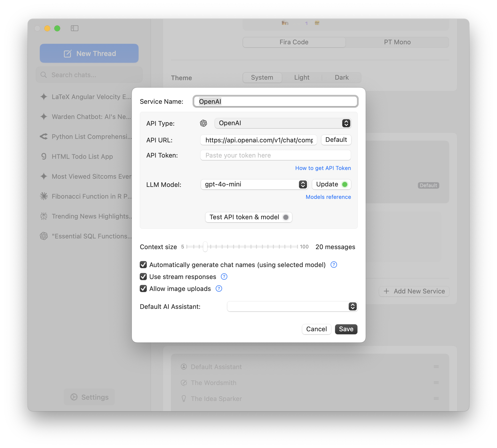Disable Allow image uploads checkbox
This screenshot has width=497, height=448.
(x=143, y=288)
